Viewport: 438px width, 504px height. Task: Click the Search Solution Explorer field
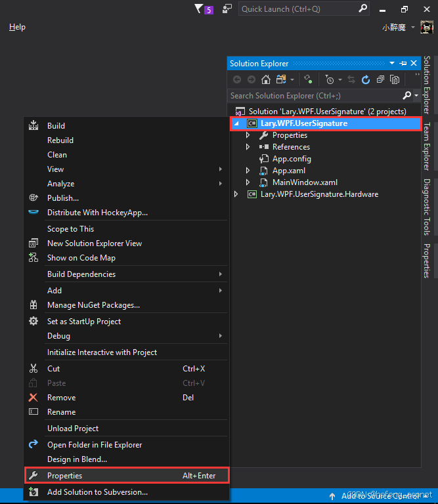pyautogui.click(x=315, y=96)
